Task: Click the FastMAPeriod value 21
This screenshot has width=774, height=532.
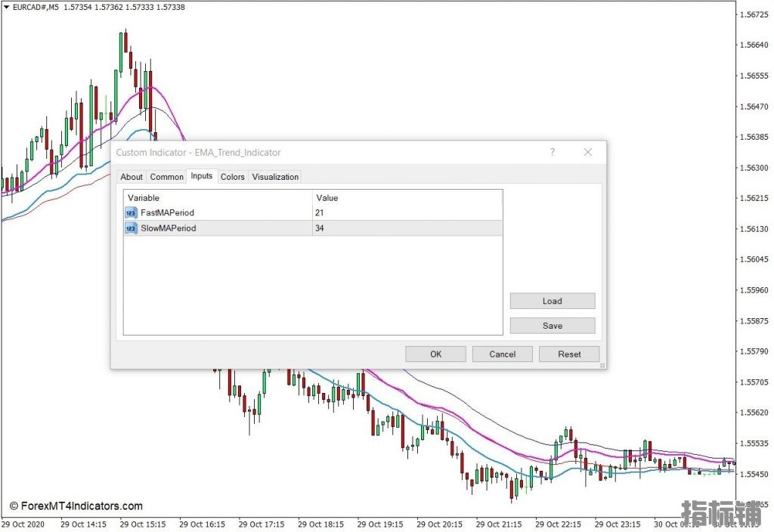Action: point(320,212)
